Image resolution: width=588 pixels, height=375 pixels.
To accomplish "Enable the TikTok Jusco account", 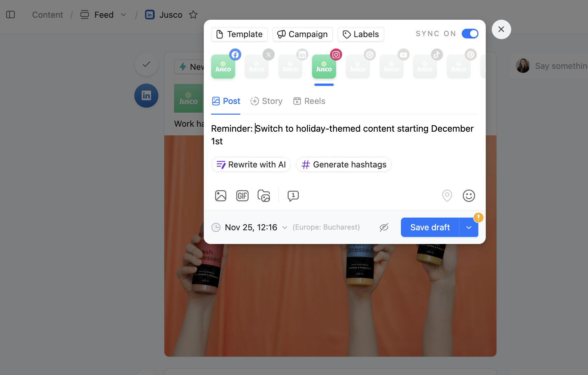I will click(425, 67).
